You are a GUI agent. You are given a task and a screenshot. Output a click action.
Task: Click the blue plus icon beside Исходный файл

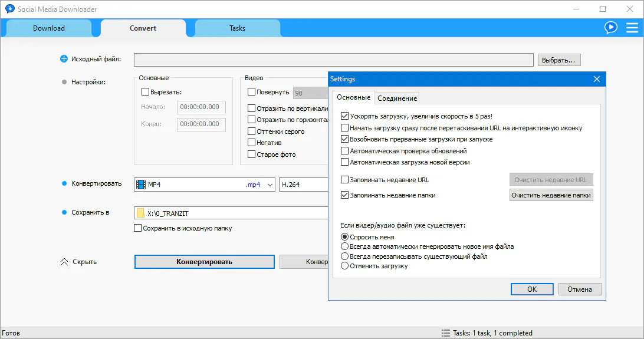click(64, 59)
